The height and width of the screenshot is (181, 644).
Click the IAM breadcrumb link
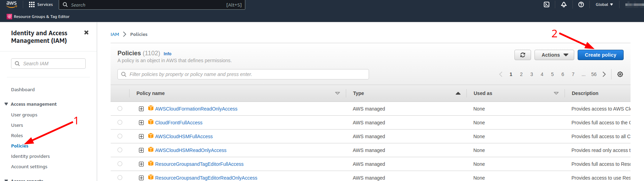click(x=115, y=34)
